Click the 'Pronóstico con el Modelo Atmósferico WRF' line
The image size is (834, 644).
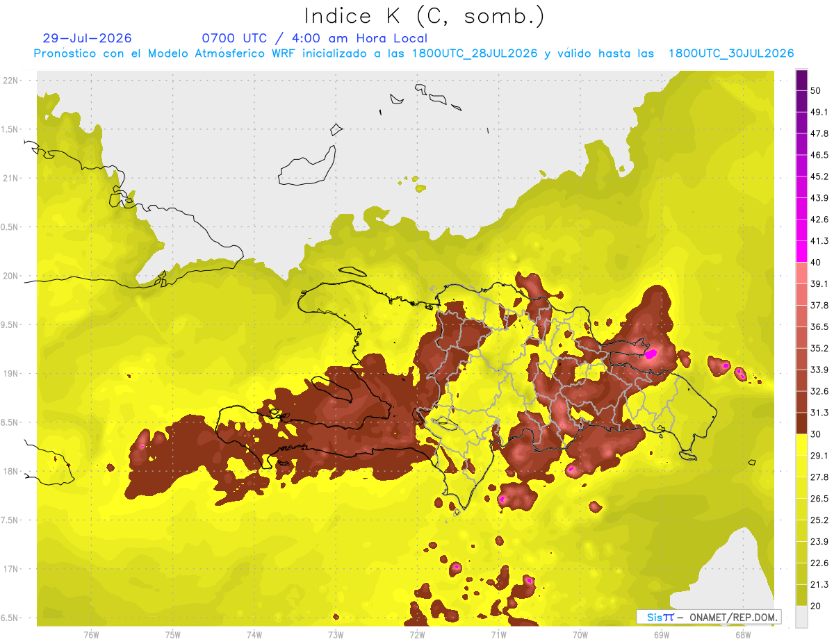click(x=414, y=53)
